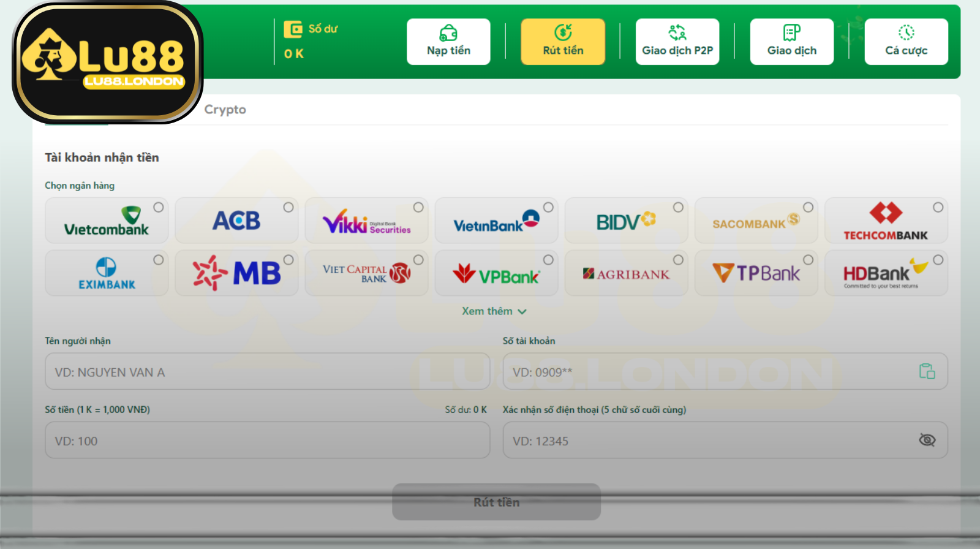Image resolution: width=980 pixels, height=549 pixels.
Task: Choose MB bank radio option
Action: [x=288, y=260]
